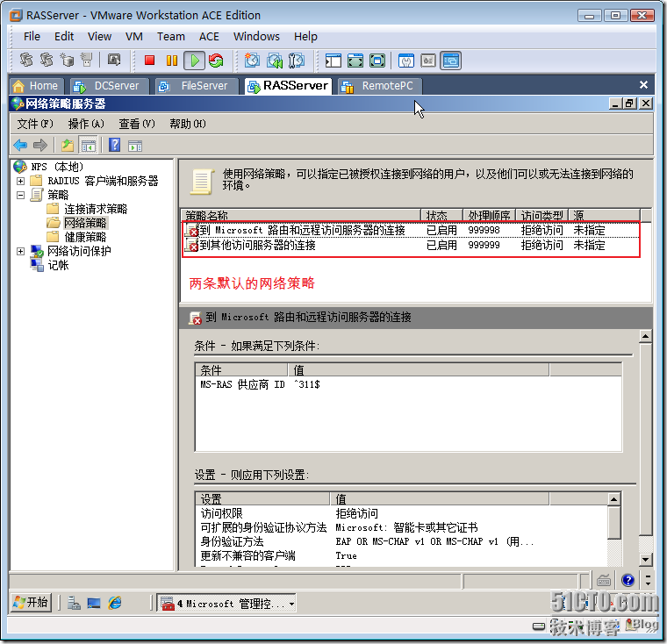Select NPS (本地) root node
The height and width of the screenshot is (644, 667).
click(56, 167)
